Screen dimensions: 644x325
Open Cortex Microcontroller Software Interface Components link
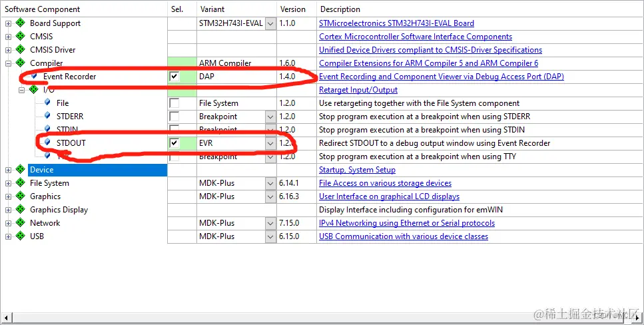[x=416, y=37]
